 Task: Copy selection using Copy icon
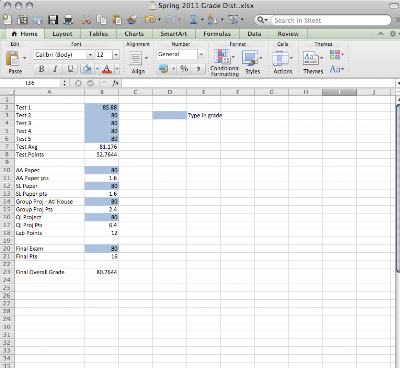coord(101,20)
